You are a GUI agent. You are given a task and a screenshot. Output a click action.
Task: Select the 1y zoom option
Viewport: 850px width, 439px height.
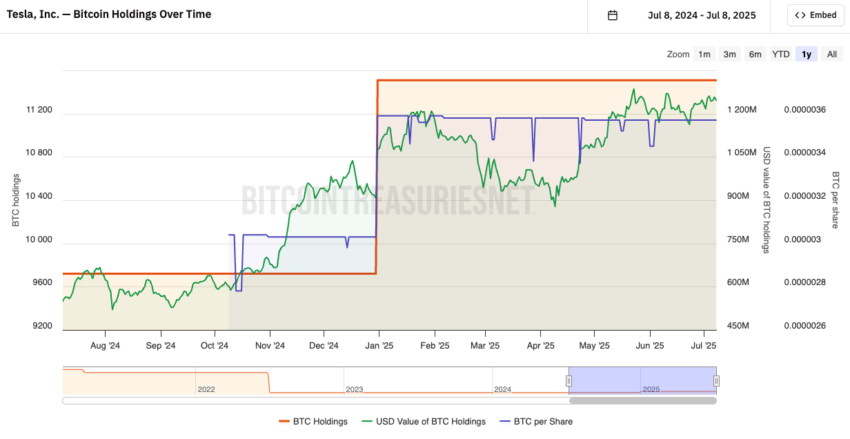coord(806,54)
